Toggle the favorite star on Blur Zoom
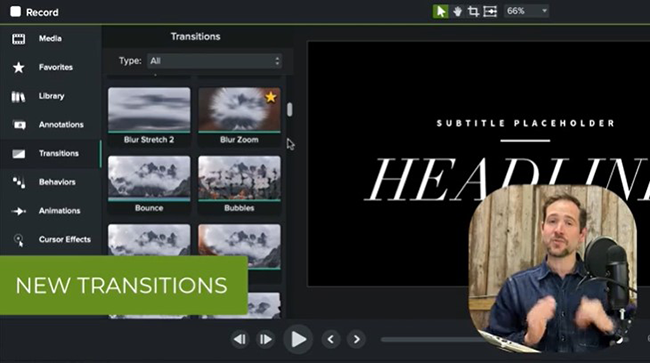The width and height of the screenshot is (650, 363). pyautogui.click(x=271, y=97)
